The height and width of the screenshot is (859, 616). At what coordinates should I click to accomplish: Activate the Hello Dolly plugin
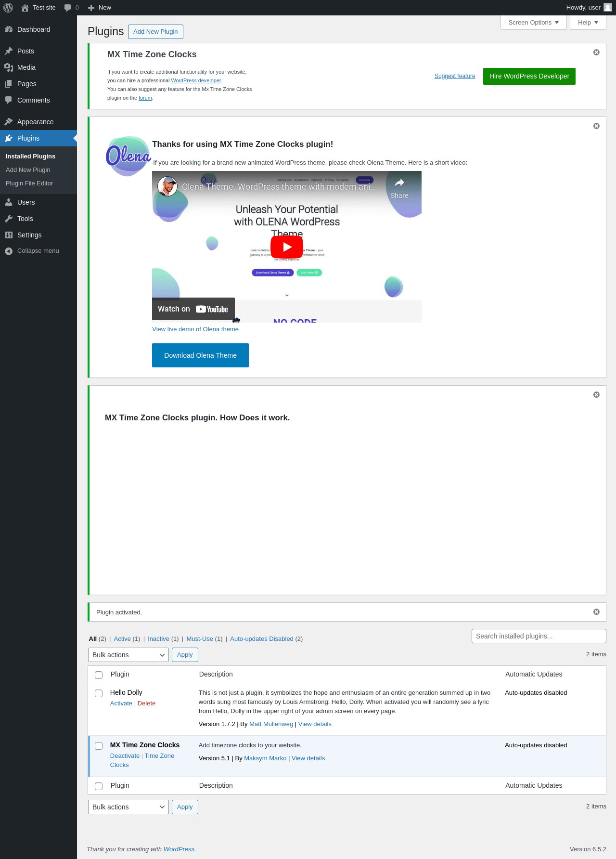click(121, 703)
